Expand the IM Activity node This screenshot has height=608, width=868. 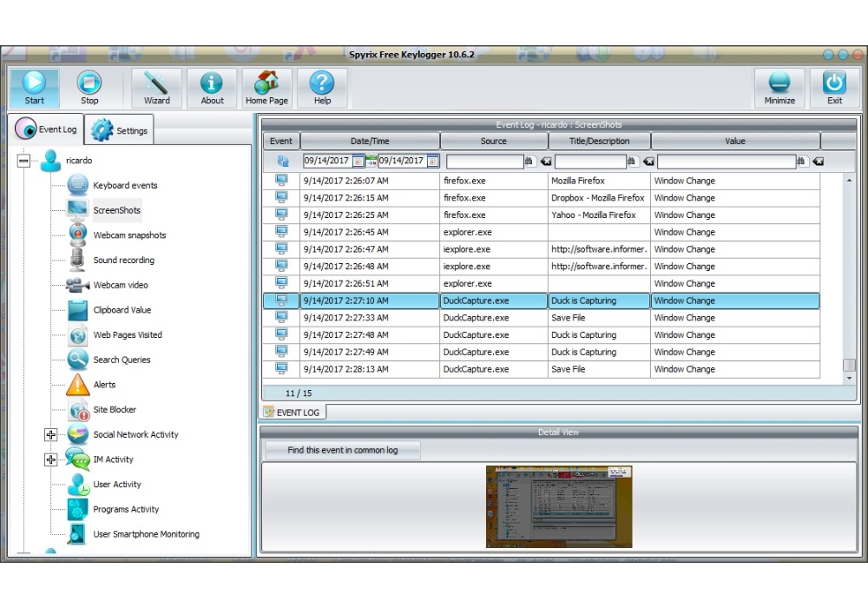tap(51, 459)
